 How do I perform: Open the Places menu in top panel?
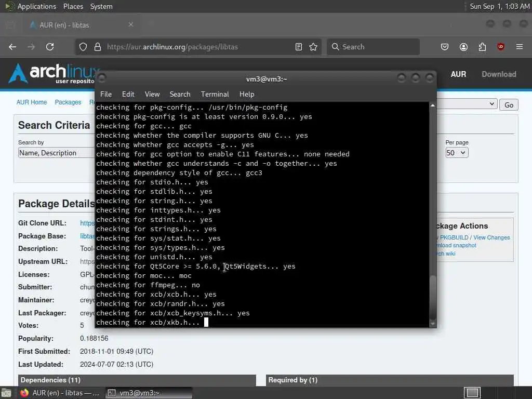[x=73, y=6]
